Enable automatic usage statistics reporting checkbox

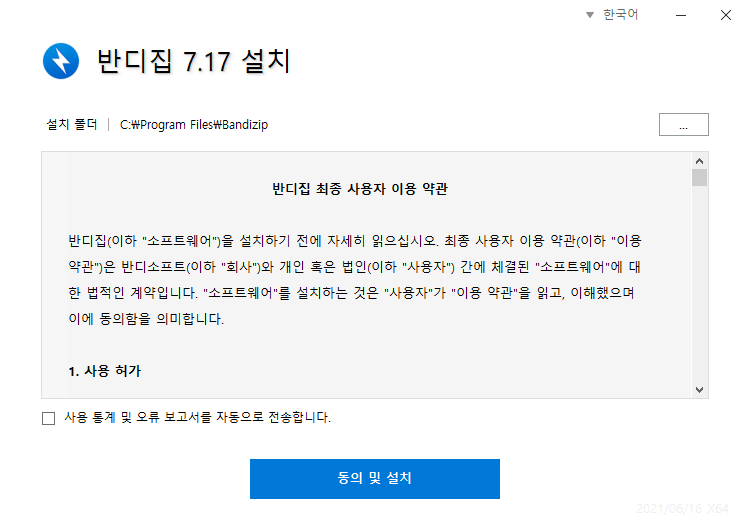(x=48, y=418)
